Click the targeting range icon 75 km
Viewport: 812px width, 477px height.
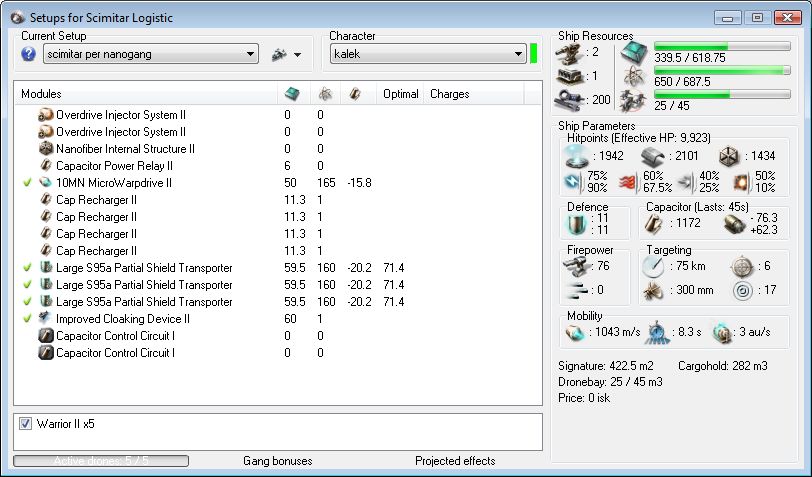click(x=652, y=266)
